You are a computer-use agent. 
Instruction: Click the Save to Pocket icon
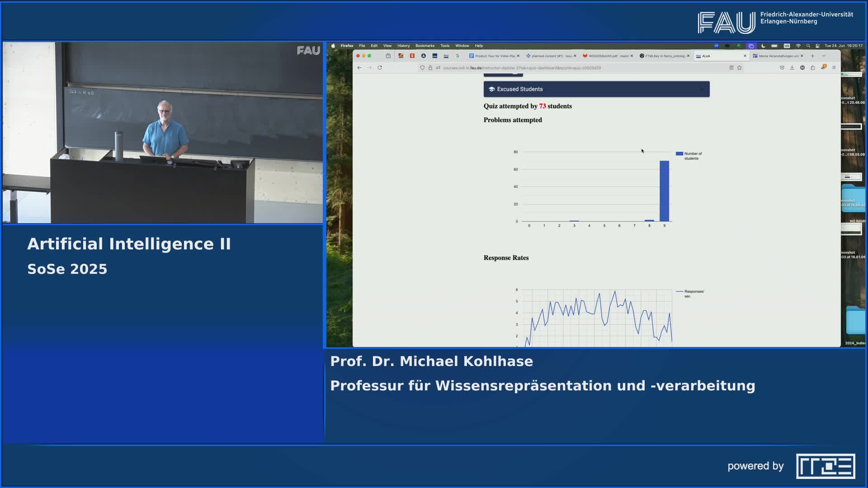(782, 68)
